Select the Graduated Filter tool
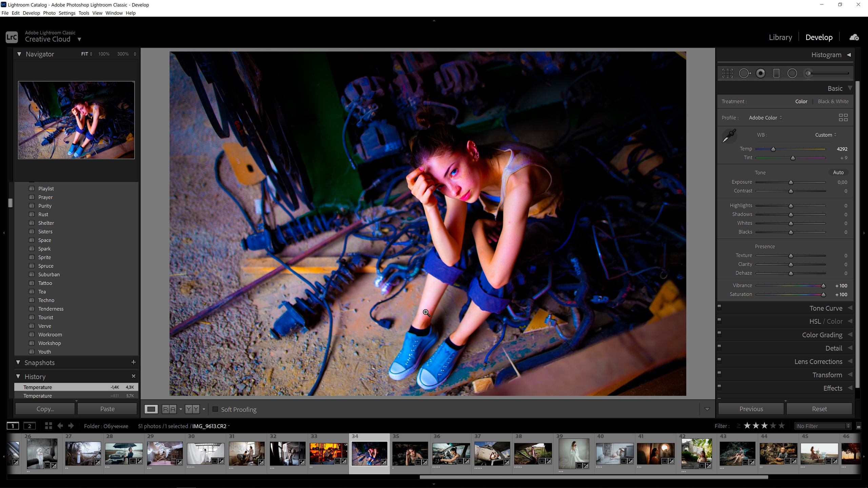Screen dimensions: 868x488 click(x=776, y=73)
